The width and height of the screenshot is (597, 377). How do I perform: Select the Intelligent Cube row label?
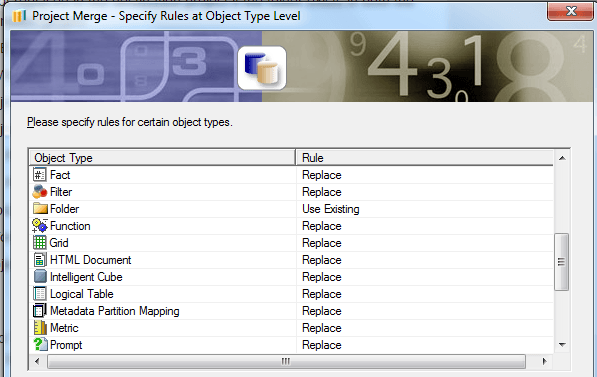coord(86,277)
